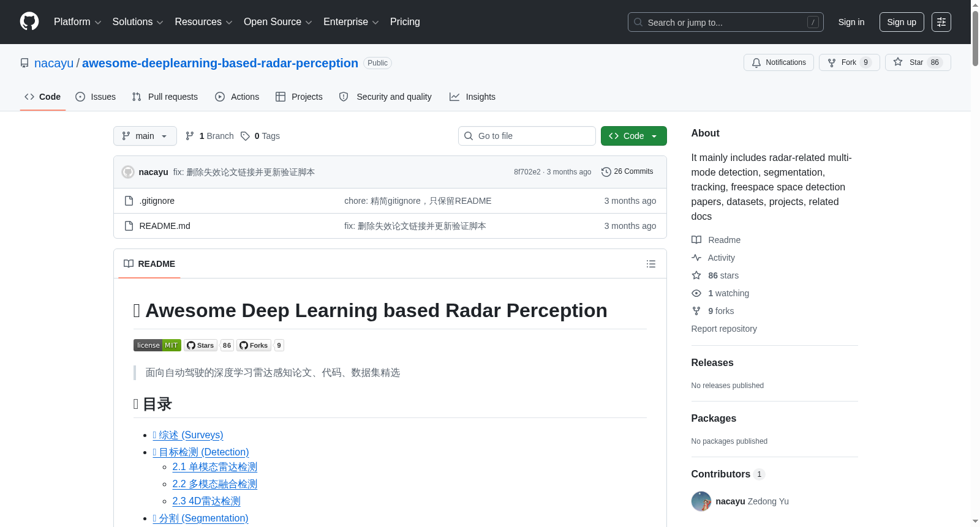Star the repository
Viewport: 980px width, 527px height.
click(918, 62)
